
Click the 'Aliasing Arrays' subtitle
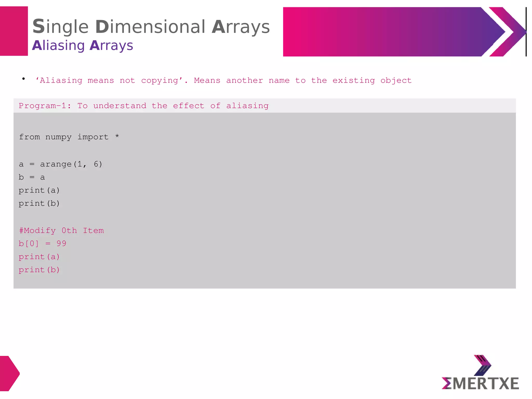pyautogui.click(x=82, y=45)
